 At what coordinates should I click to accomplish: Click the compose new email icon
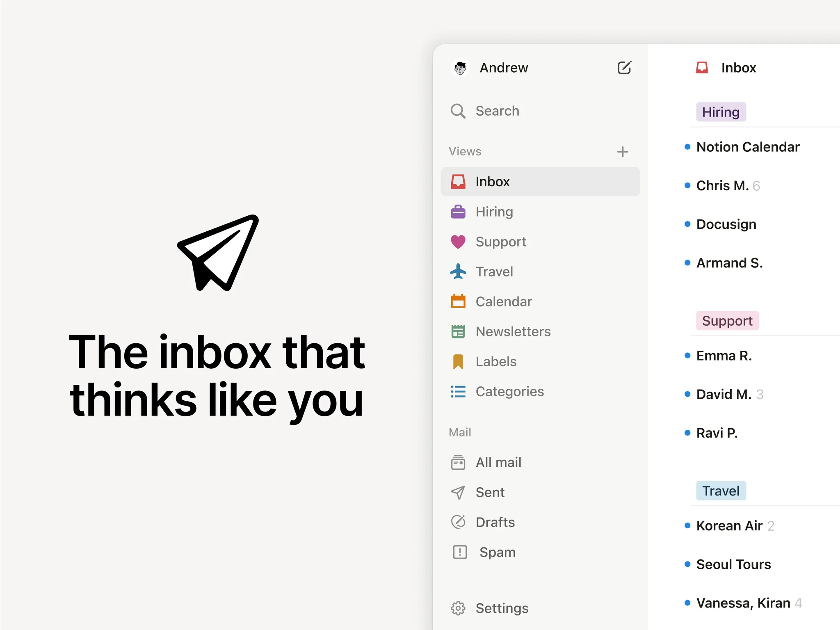click(624, 68)
